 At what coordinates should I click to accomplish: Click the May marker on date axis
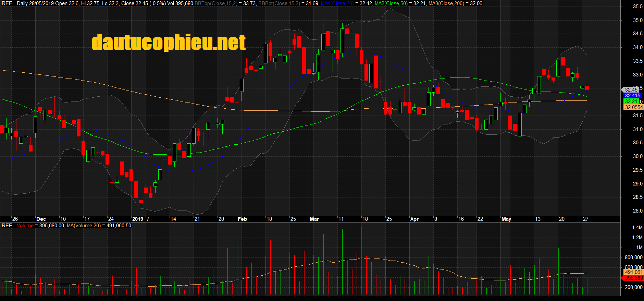point(506,219)
